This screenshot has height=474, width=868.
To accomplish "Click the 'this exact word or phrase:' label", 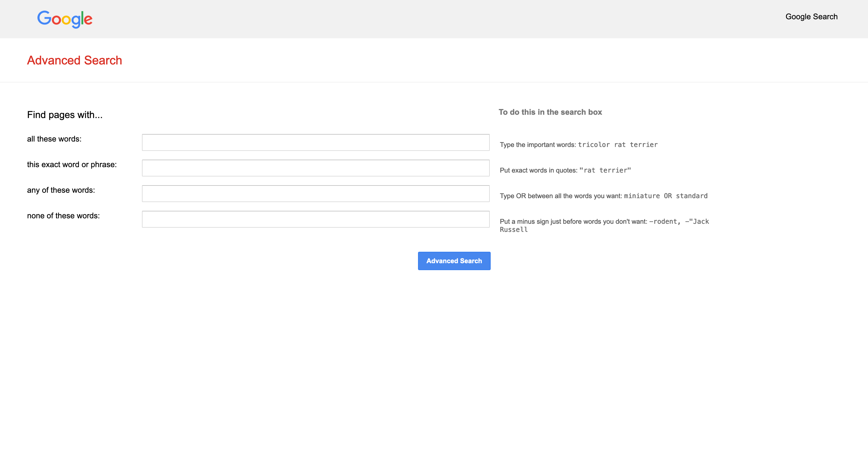I will click(72, 165).
